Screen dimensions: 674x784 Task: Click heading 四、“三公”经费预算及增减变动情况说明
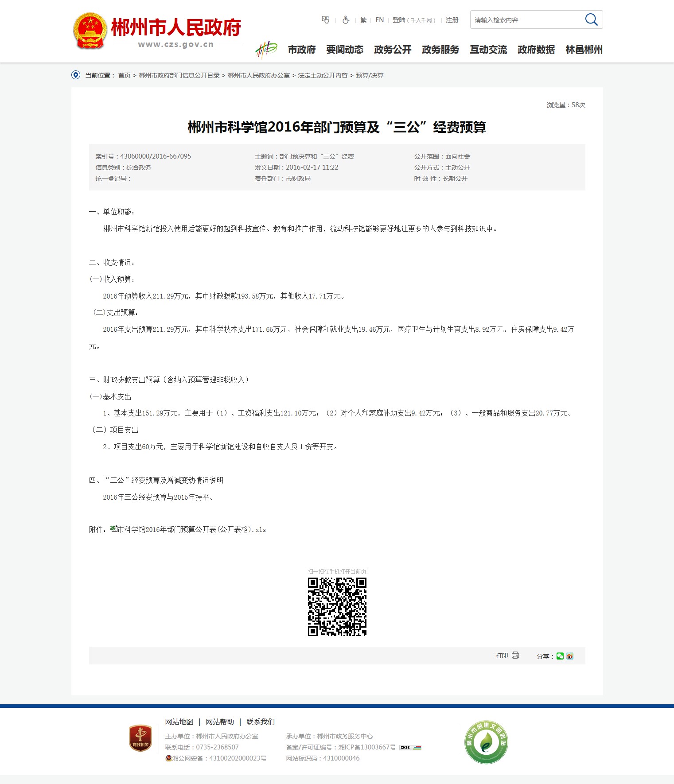156,480
